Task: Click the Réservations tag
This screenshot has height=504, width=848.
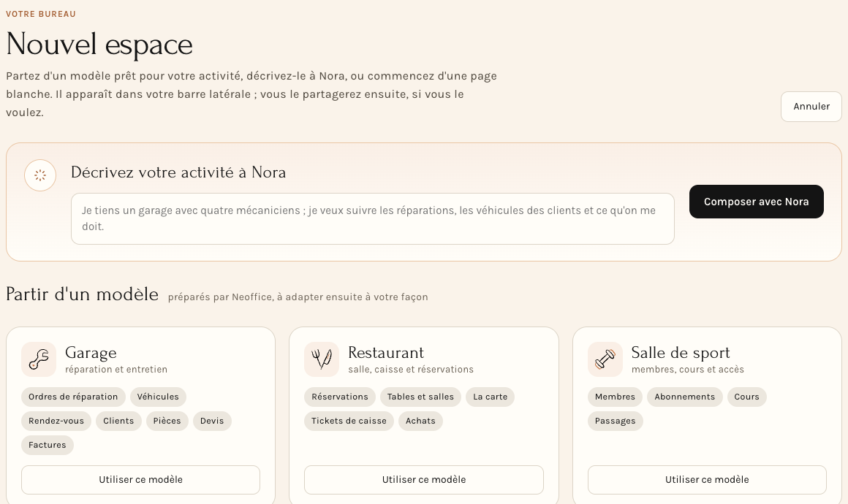Action: [x=340, y=397]
